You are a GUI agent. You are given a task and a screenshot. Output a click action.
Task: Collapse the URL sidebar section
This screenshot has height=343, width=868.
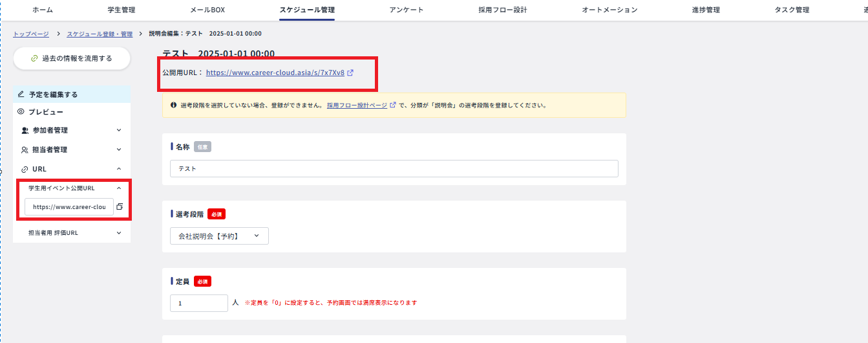(119, 169)
